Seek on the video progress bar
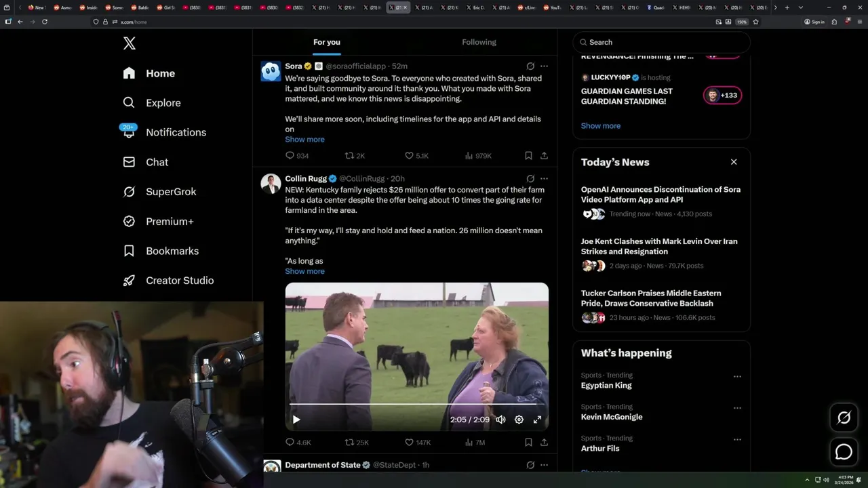Viewport: 868px width, 488px height. click(416, 405)
